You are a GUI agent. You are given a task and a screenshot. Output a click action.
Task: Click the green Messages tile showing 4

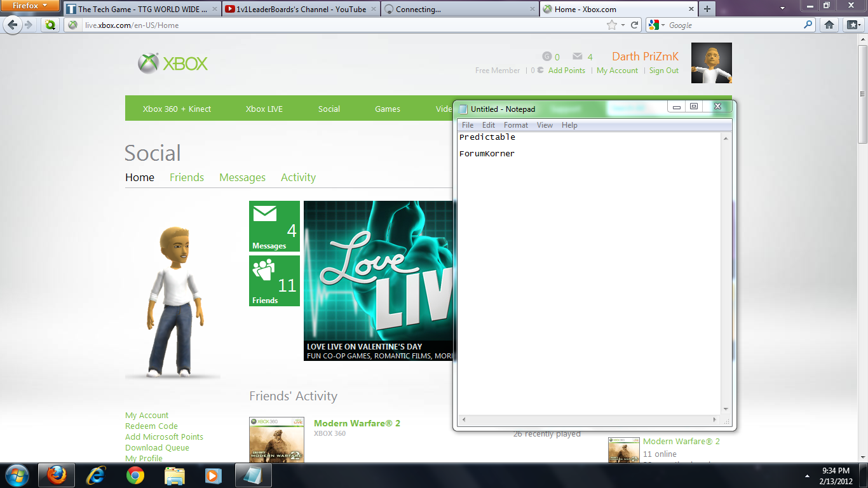point(275,226)
